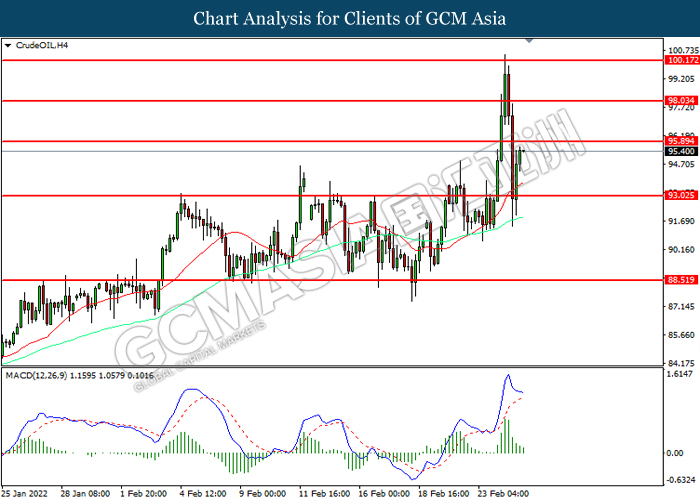Click the current price 95.400 label

pos(682,151)
